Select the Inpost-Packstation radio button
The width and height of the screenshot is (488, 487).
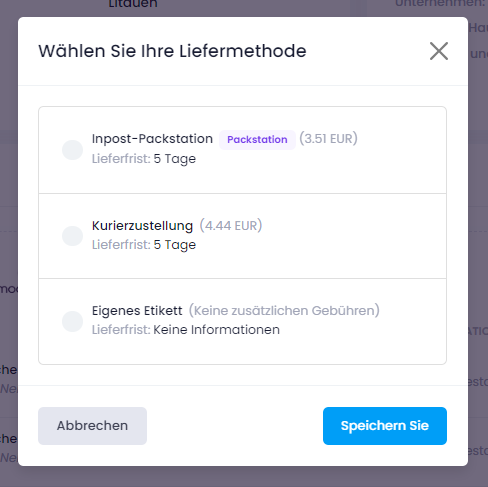coord(72,150)
